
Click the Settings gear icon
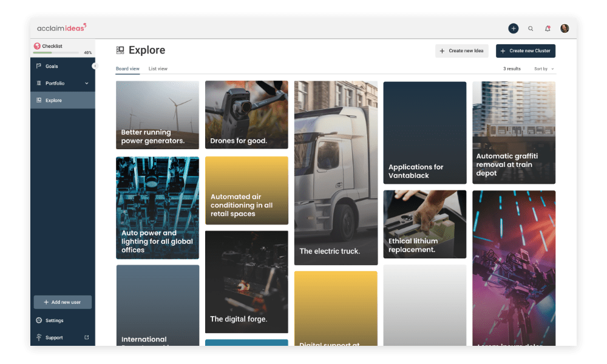coord(39,320)
